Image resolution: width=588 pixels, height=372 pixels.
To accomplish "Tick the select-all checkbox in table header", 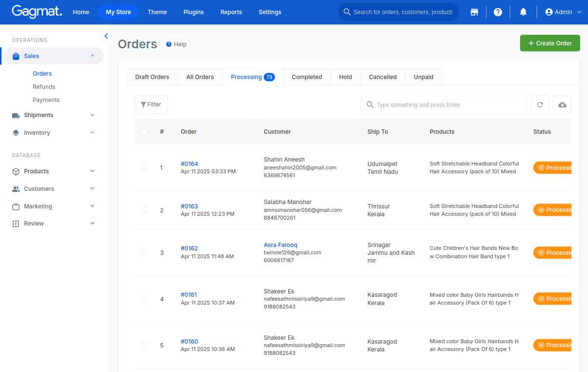I will pos(144,131).
